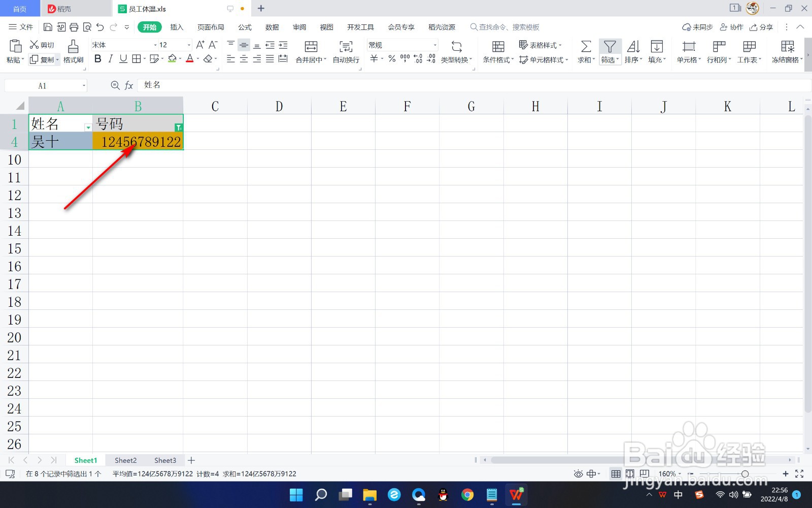812x508 pixels.
Task: Switch to the 页面布局 ribbon tab
Action: coord(211,27)
